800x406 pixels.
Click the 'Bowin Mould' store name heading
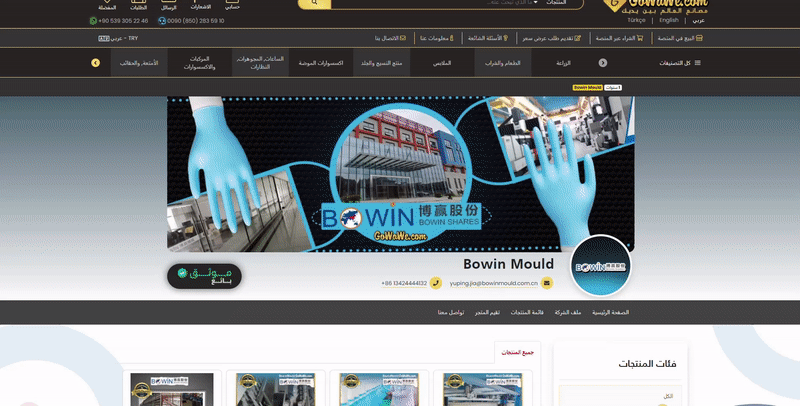tap(508, 264)
